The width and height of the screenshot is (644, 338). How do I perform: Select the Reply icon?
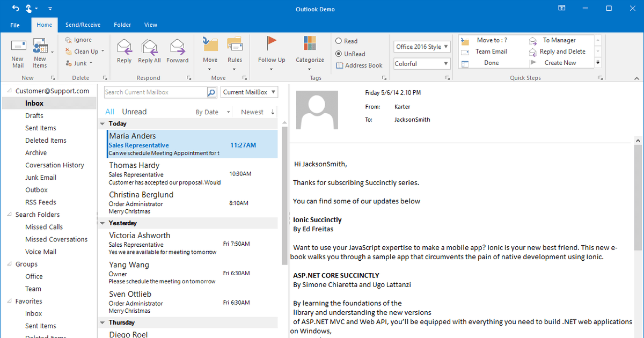coord(124,51)
